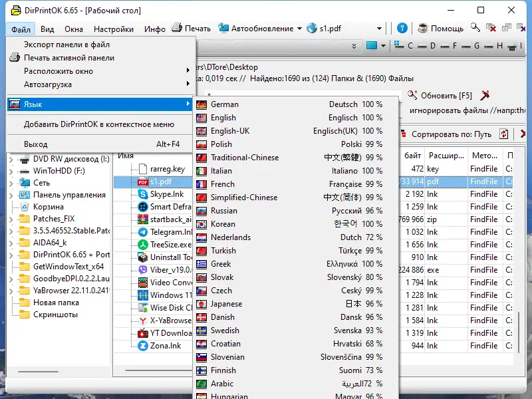Select Traditional-Chinese language
Image resolution: width=532 pixels, height=399 pixels.
click(x=295, y=158)
